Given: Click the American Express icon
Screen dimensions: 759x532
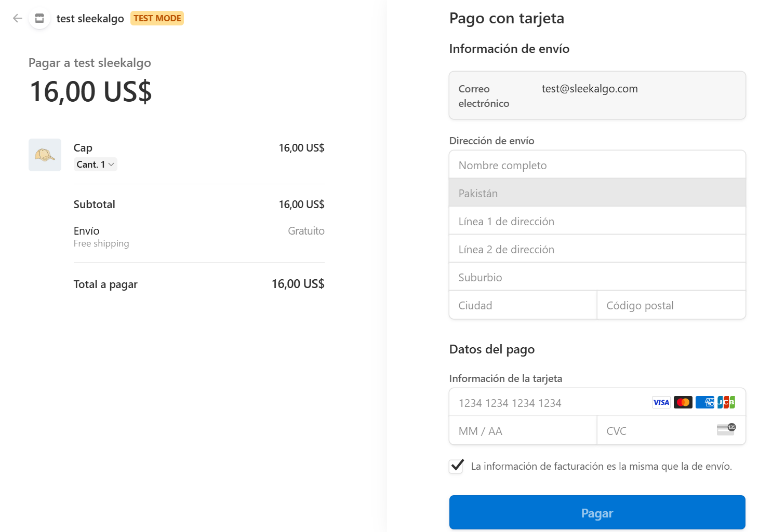Looking at the screenshot, I should pos(705,402).
